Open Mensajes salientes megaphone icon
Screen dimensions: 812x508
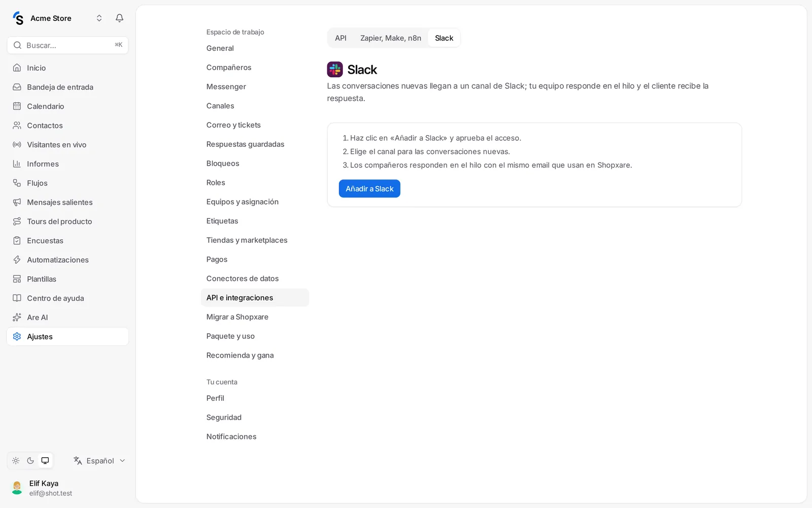tap(17, 202)
